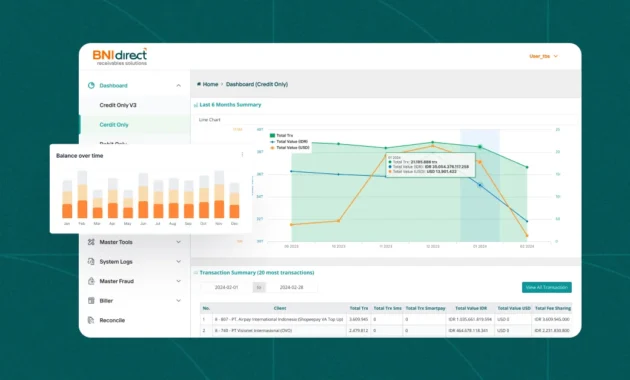Click the Total Value IDR column header
Screen dimensions: 630x380
coord(471,308)
